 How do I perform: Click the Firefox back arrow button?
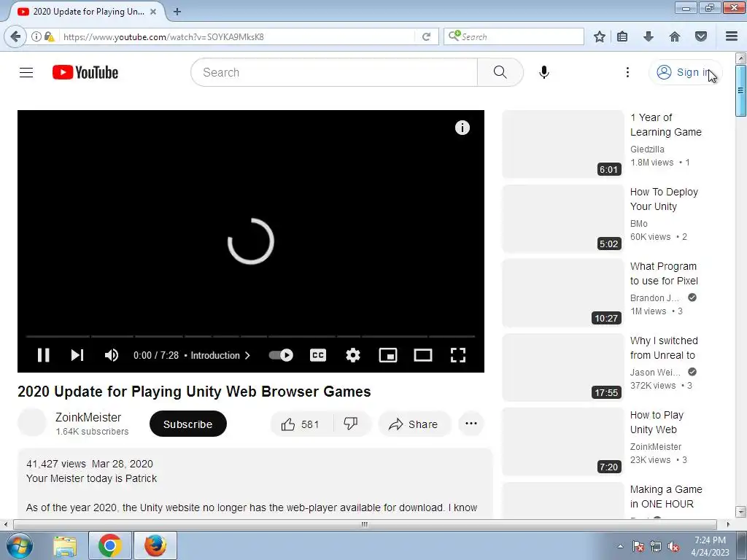(x=15, y=36)
